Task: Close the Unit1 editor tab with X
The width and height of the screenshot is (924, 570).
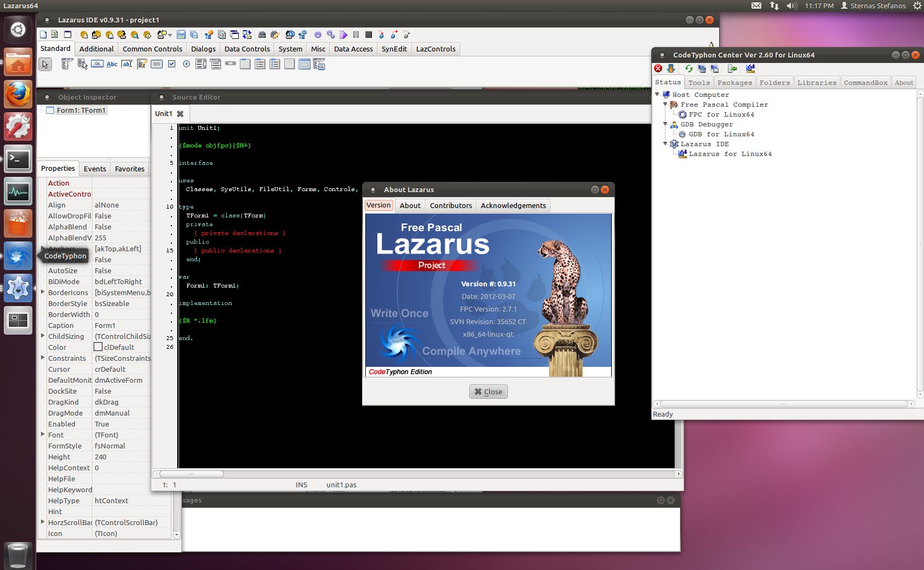Action: (180, 114)
